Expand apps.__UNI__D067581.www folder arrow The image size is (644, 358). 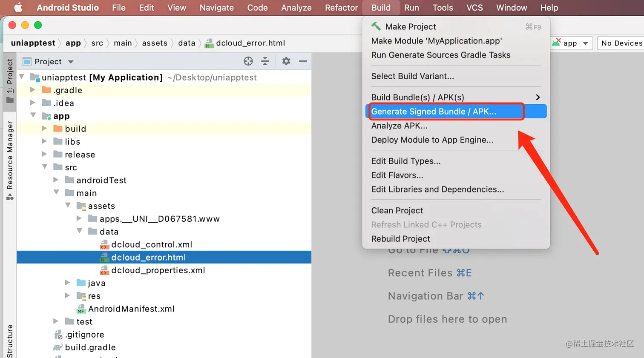pos(79,218)
